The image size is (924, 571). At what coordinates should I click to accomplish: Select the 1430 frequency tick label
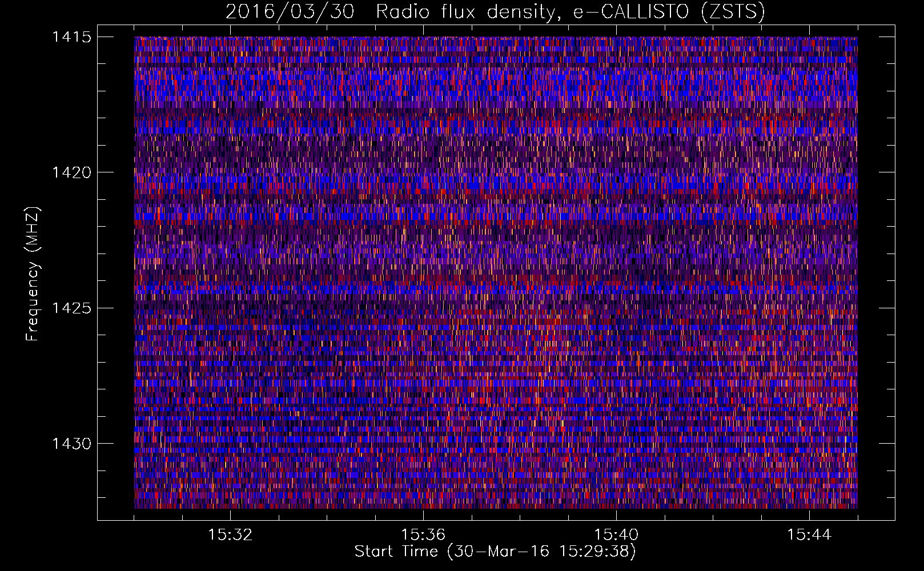[x=71, y=444]
